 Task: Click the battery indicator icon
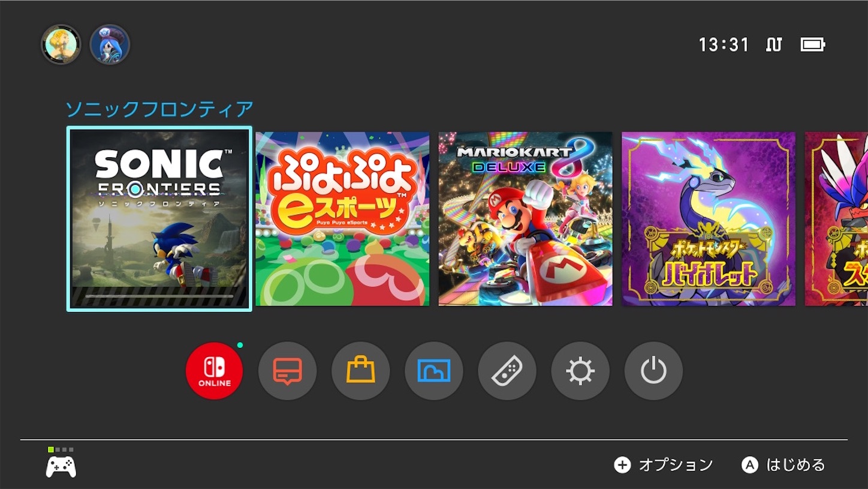813,44
